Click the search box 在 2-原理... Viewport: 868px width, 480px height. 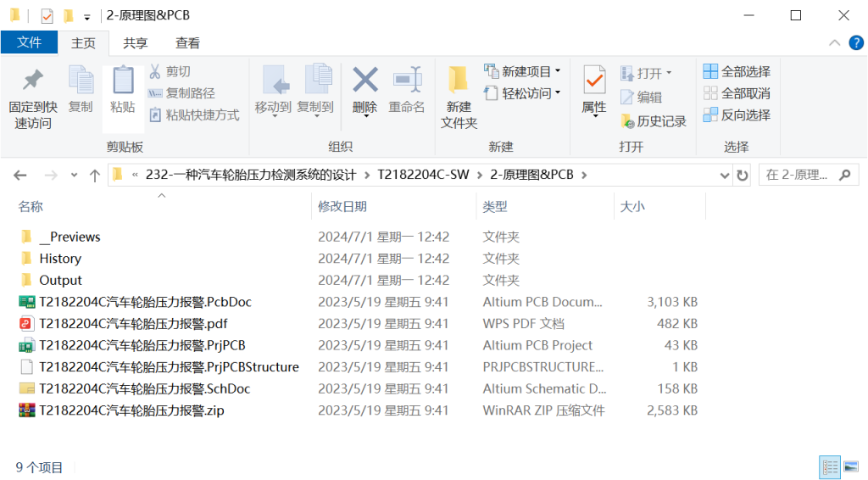[809, 175]
